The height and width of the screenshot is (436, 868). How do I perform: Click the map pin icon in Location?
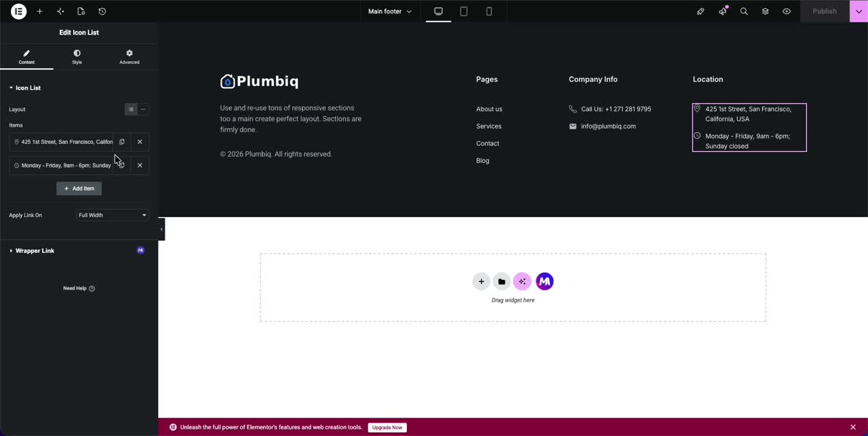point(696,108)
